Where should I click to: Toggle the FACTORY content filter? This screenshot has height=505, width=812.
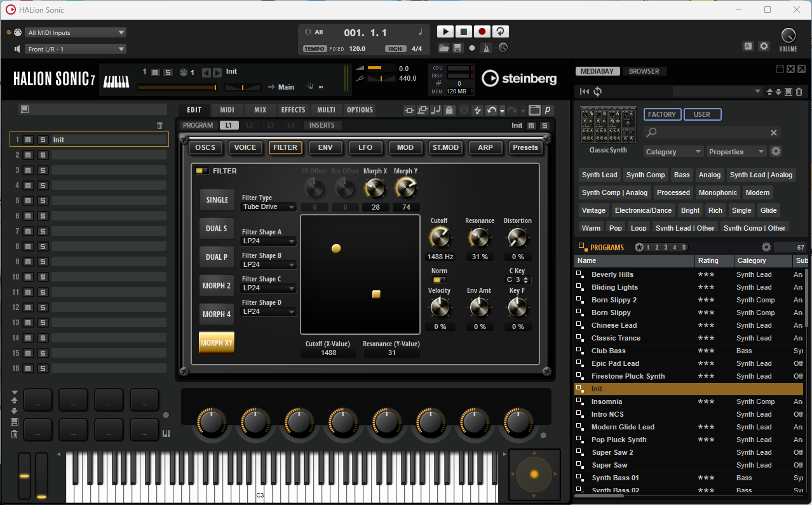662,114
